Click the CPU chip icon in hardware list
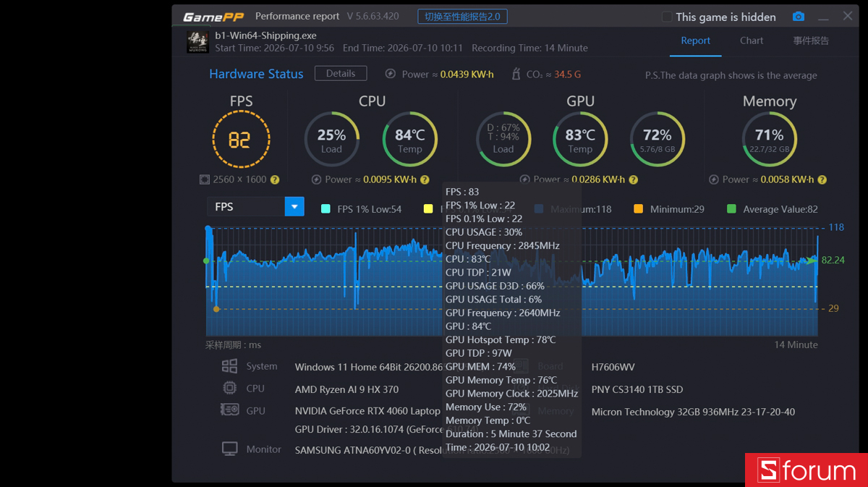Screen dimensions: 868x487 point(229,388)
